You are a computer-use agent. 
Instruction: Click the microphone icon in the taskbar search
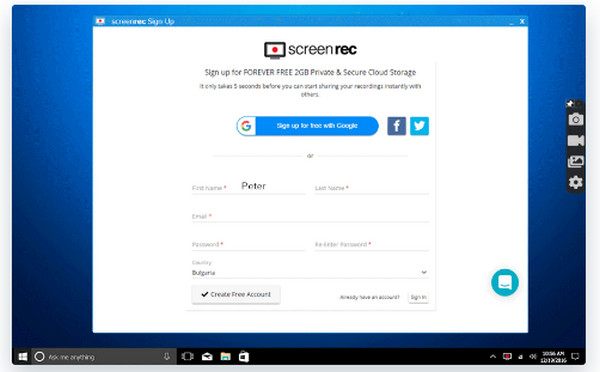point(167,357)
